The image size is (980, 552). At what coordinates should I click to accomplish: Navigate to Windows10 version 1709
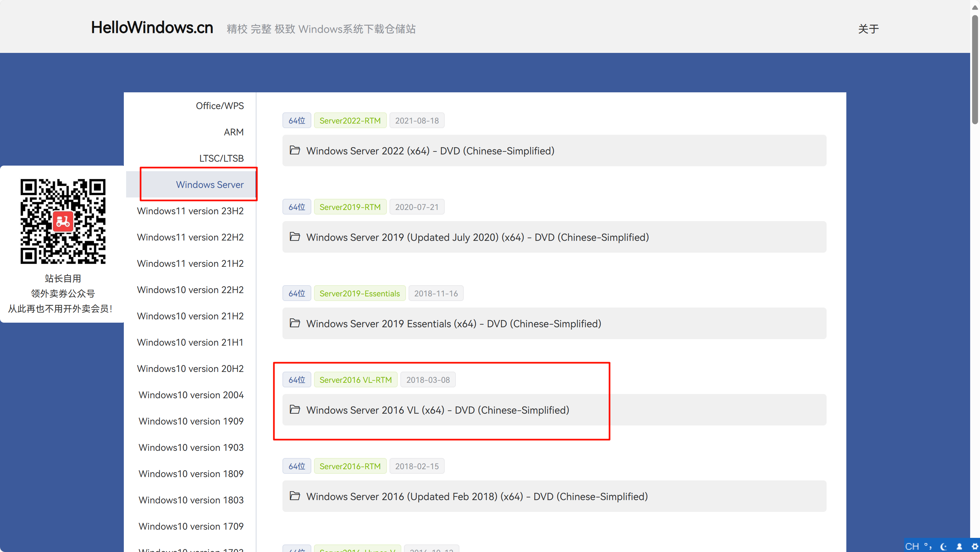click(x=191, y=526)
